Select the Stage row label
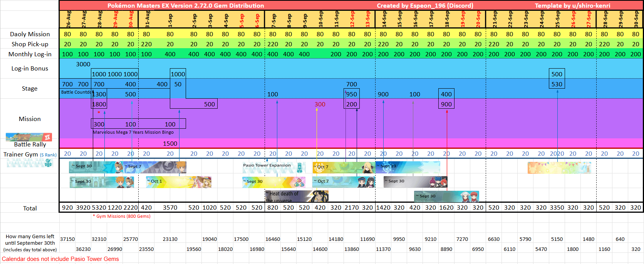The width and height of the screenshot is (644, 264). (30, 88)
